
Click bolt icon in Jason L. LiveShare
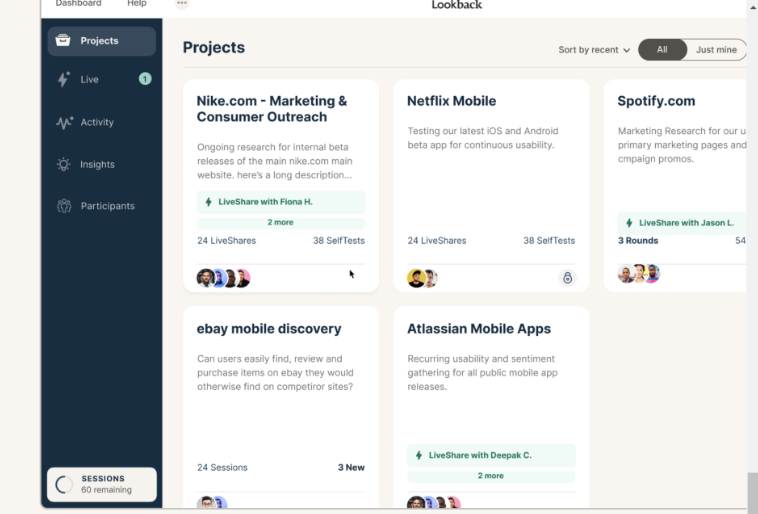pos(629,223)
